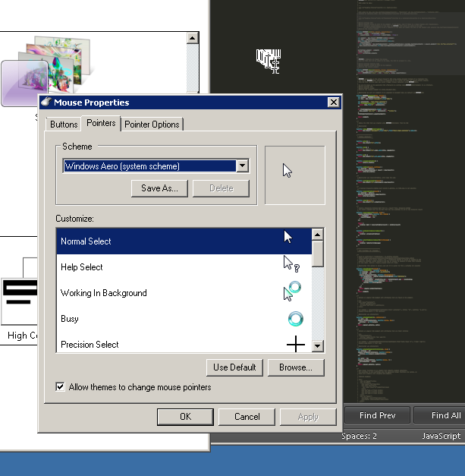The width and height of the screenshot is (465, 476).
Task: Switch to the Buttons tab
Action: 64,125
